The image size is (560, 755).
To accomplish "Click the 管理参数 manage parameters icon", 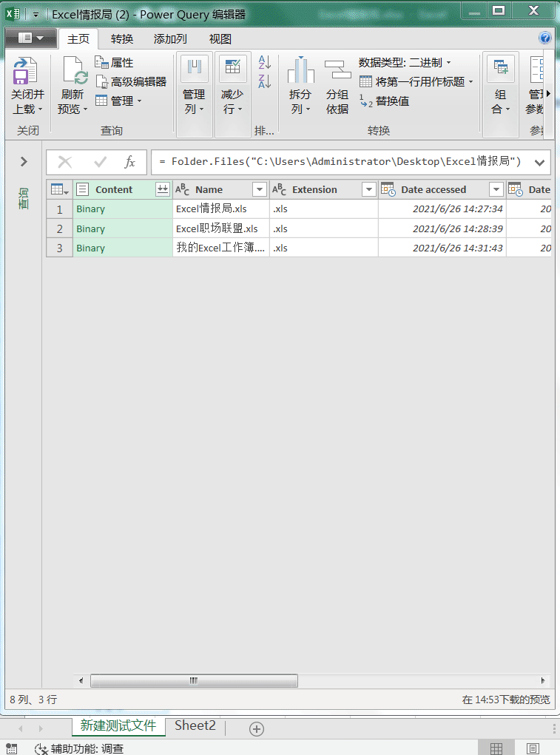I will pyautogui.click(x=536, y=70).
